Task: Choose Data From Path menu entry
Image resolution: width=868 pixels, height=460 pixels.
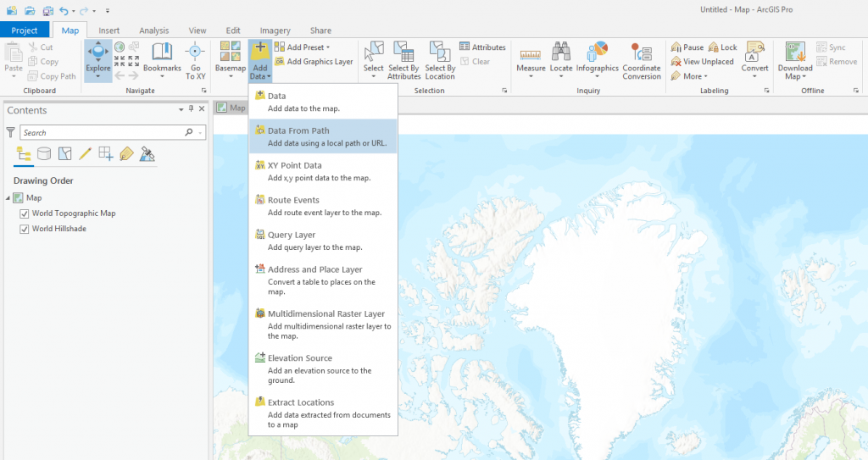Action: [323, 136]
